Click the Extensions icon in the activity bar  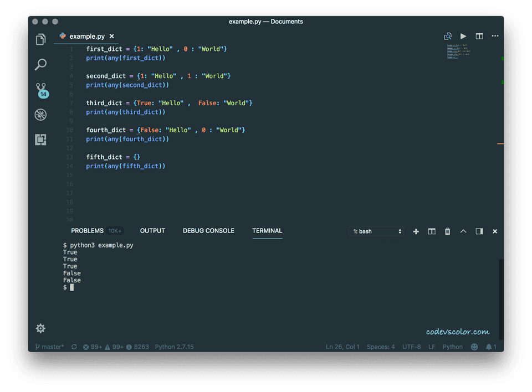point(40,140)
